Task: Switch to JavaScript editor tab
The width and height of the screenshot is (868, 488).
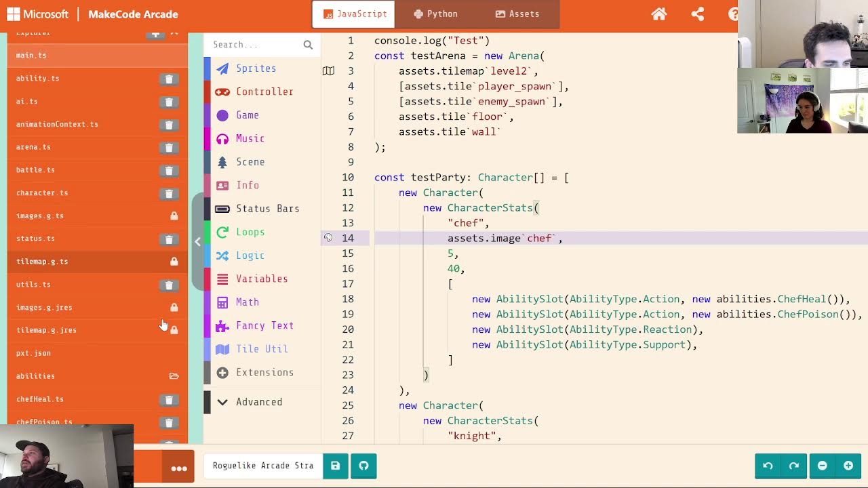Action: pyautogui.click(x=353, y=14)
